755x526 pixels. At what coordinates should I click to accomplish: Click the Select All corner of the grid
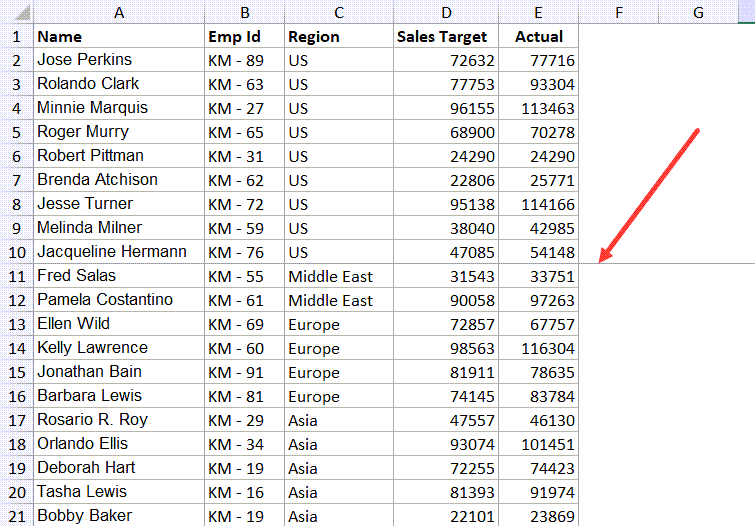click(16, 12)
